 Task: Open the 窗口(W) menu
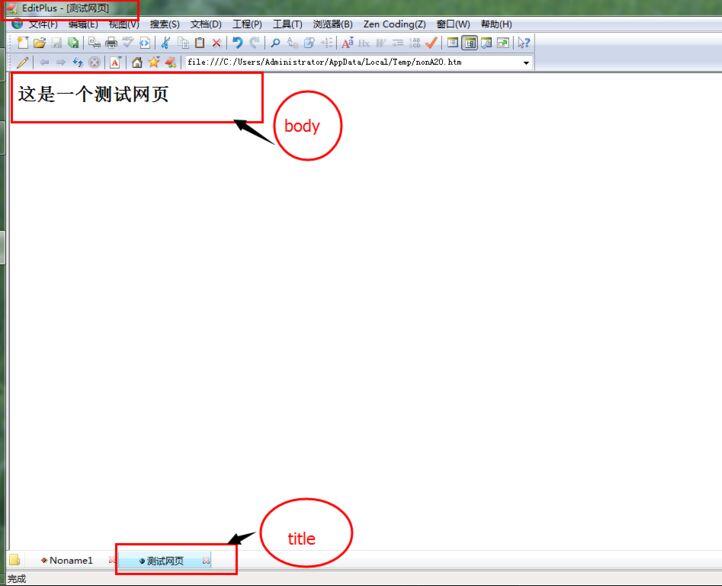click(x=454, y=24)
